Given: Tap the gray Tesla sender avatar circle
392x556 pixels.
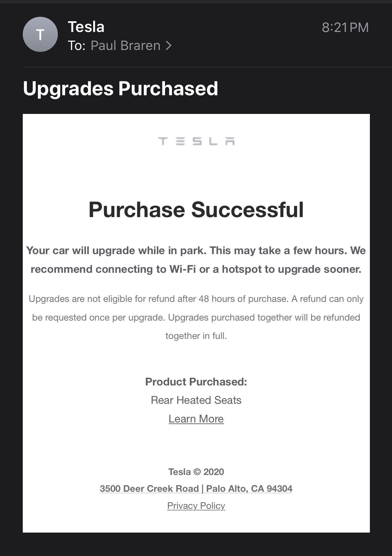Looking at the screenshot, I should [40, 34].
